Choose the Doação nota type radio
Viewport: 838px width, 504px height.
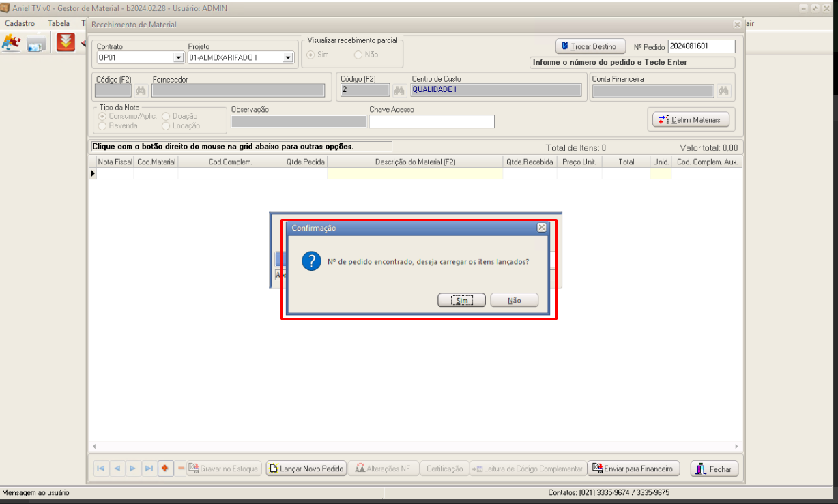point(166,116)
